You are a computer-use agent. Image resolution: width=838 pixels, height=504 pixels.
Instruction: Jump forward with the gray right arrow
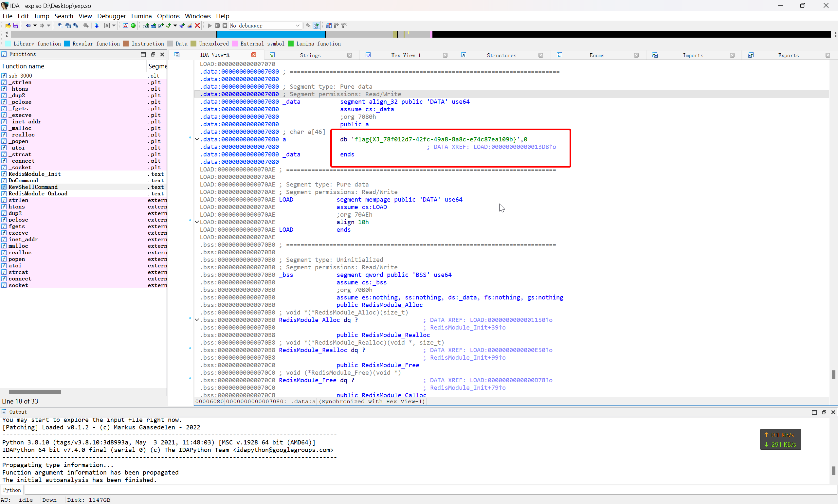click(x=42, y=26)
